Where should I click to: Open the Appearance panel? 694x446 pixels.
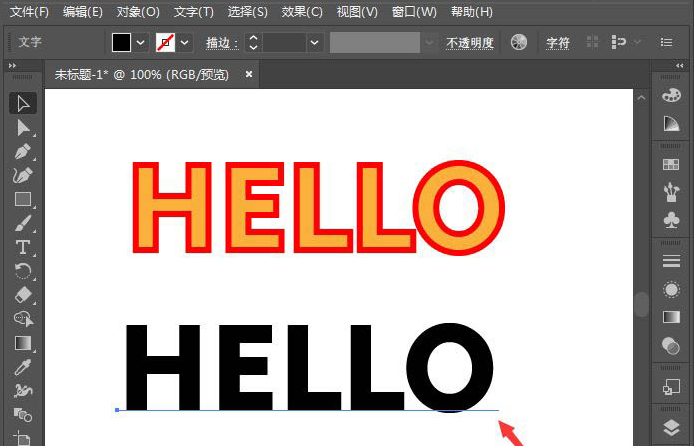[671, 290]
